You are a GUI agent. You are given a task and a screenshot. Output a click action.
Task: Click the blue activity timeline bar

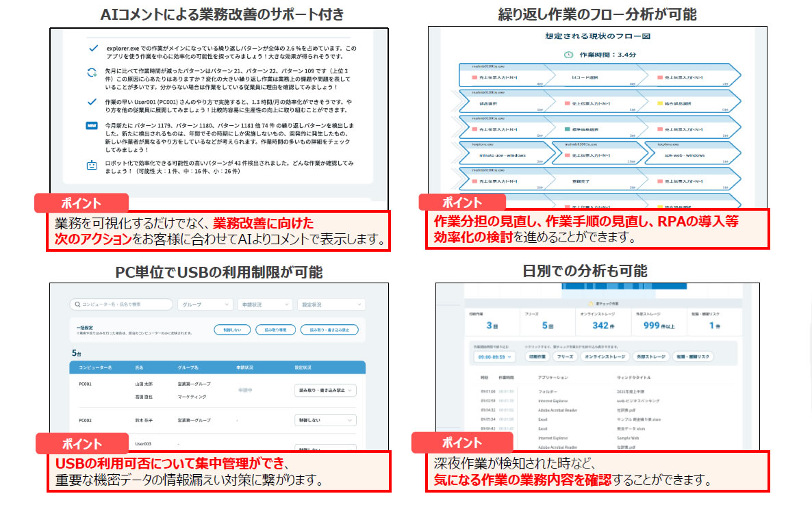tap(624, 286)
